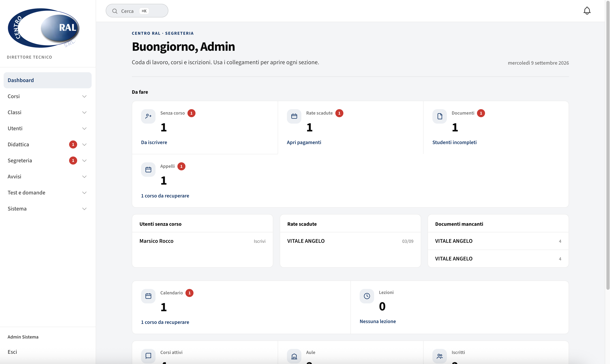Image resolution: width=610 pixels, height=364 pixels.
Task: Follow the Da iscrivere link
Action: (154, 142)
